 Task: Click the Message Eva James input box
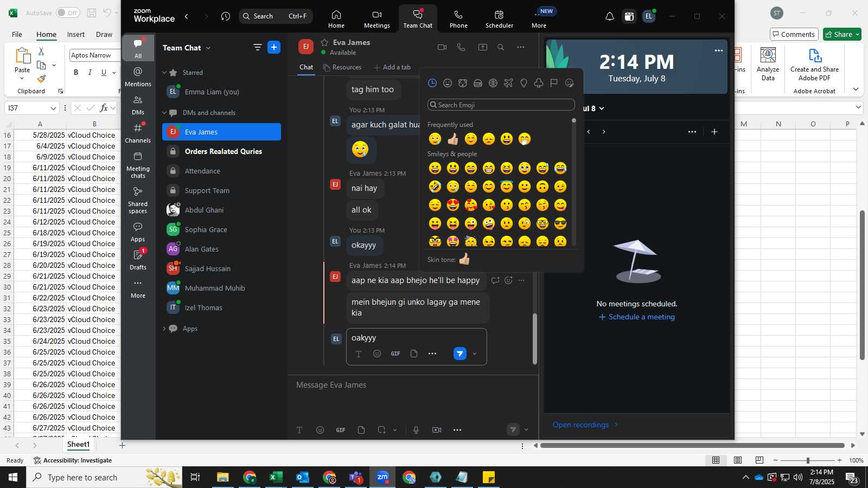412,385
